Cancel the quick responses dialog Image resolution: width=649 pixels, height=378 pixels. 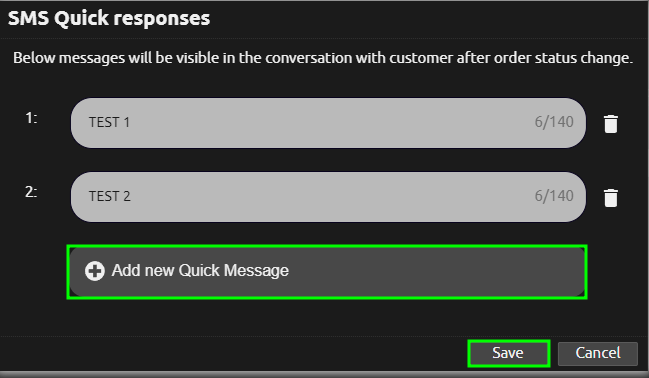[598, 353]
